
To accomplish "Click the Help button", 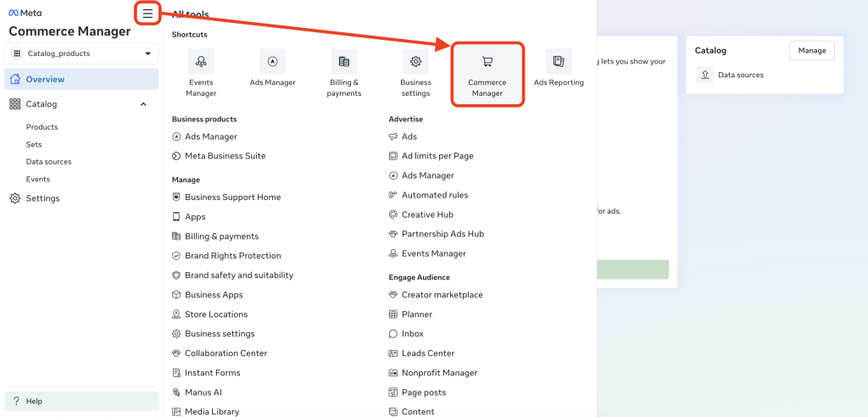I will (34, 401).
